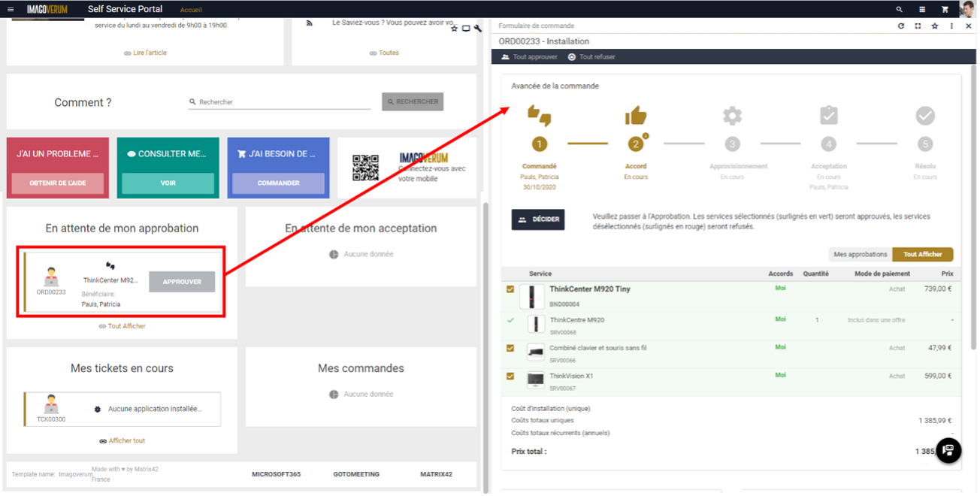This screenshot has height=496, width=980.
Task: Mark order form as favorite
Action: [x=935, y=26]
